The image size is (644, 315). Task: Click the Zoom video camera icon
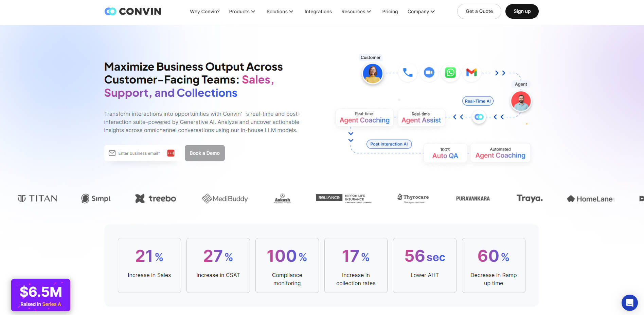click(x=429, y=73)
